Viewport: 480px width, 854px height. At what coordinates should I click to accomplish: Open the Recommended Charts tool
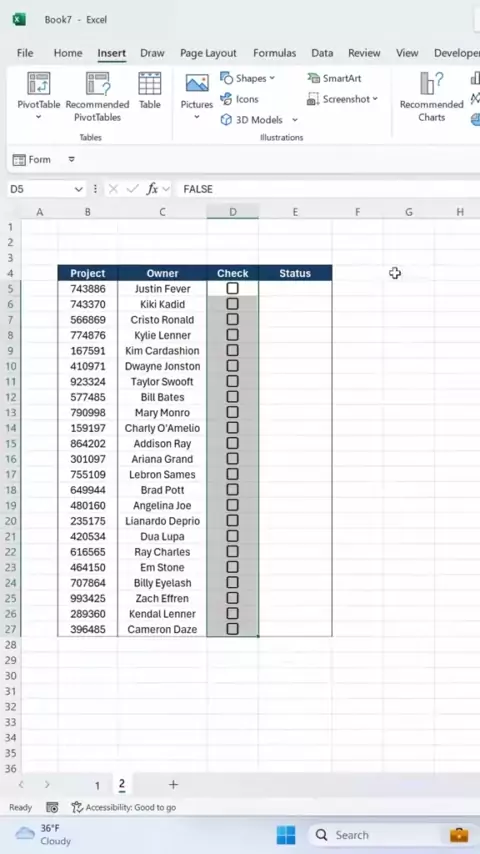pos(431,96)
